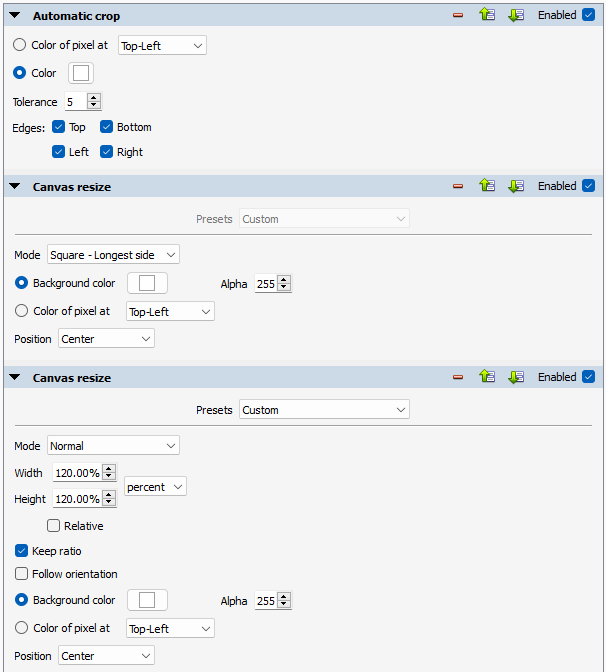606x672 pixels.
Task: Enable the Follow orientation checkbox
Action: (x=21, y=573)
